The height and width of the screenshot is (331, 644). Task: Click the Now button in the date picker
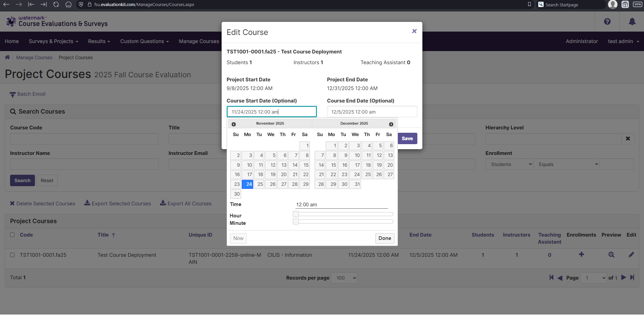pos(238,238)
